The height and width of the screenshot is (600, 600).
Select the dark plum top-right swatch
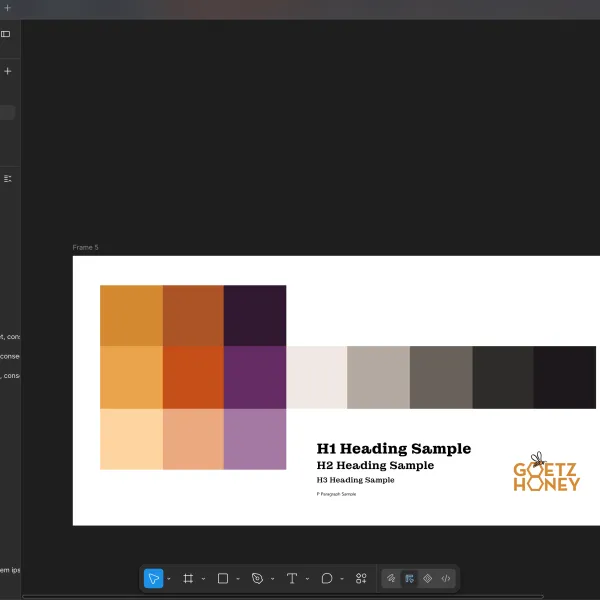[x=255, y=316]
